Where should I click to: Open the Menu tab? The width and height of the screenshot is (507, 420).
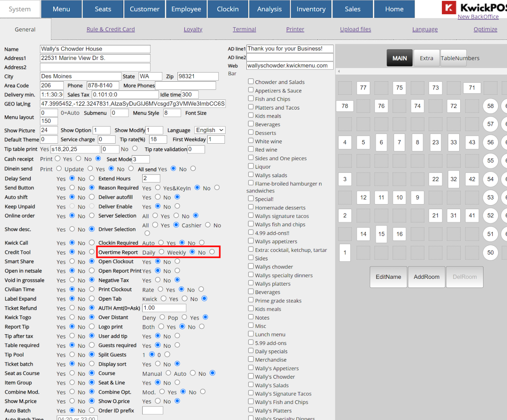pos(61,9)
